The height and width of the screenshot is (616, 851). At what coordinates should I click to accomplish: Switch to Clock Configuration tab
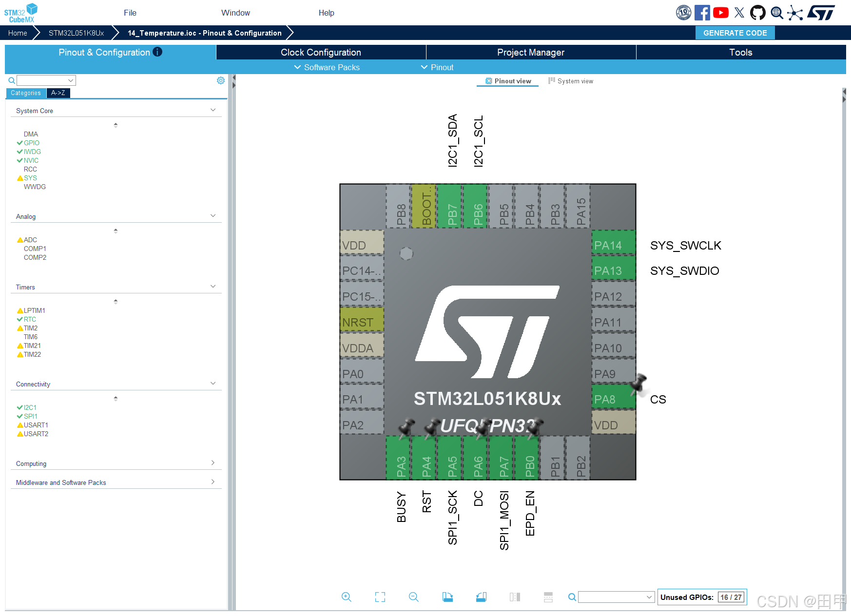pos(321,52)
